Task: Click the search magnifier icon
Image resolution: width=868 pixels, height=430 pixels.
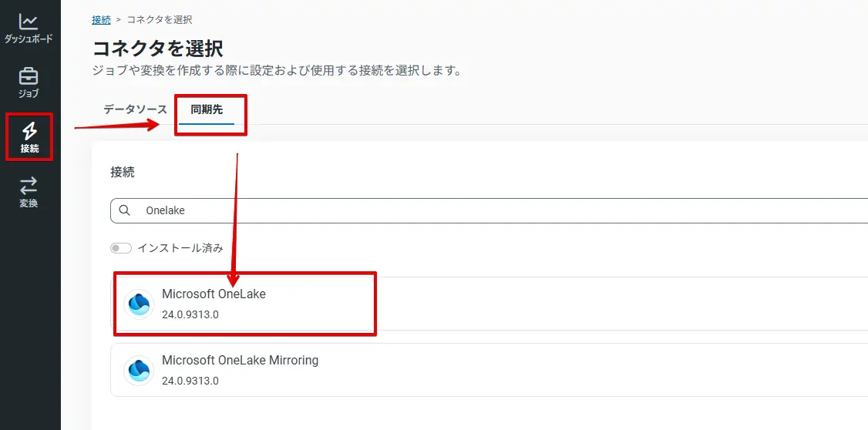Action: 125,210
